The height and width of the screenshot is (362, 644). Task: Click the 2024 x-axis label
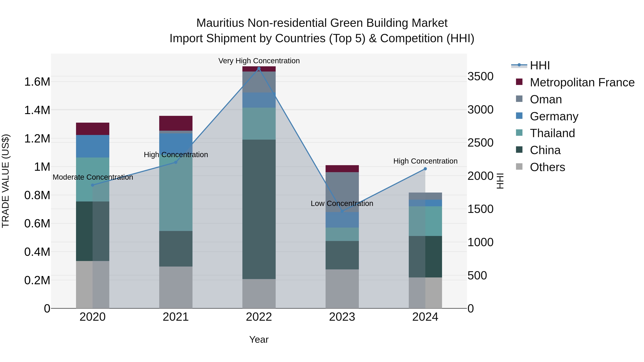(425, 317)
